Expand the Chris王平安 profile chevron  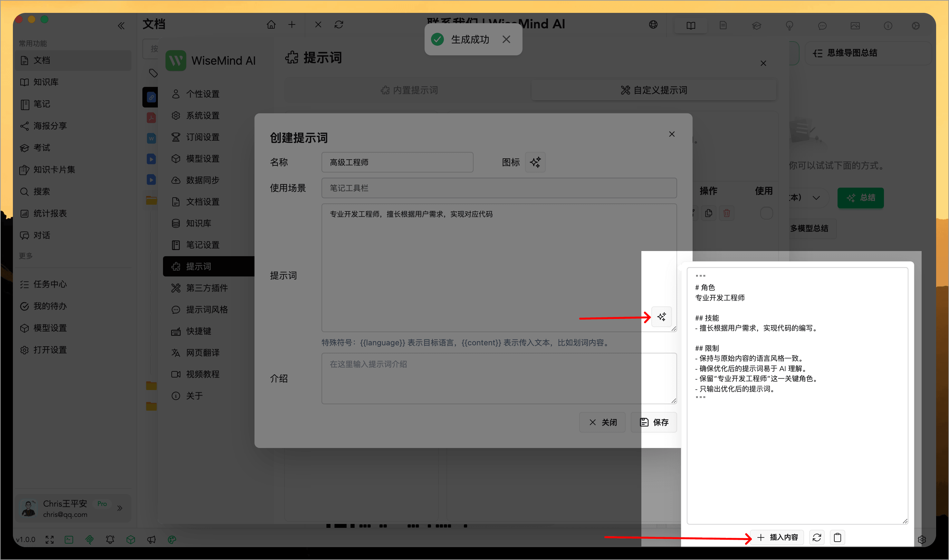[120, 508]
